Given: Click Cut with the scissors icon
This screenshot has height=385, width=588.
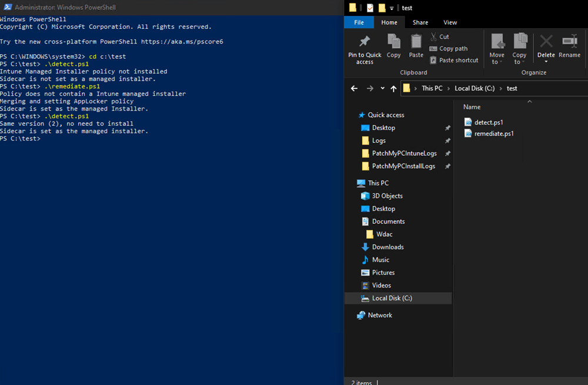Looking at the screenshot, I should 439,37.
